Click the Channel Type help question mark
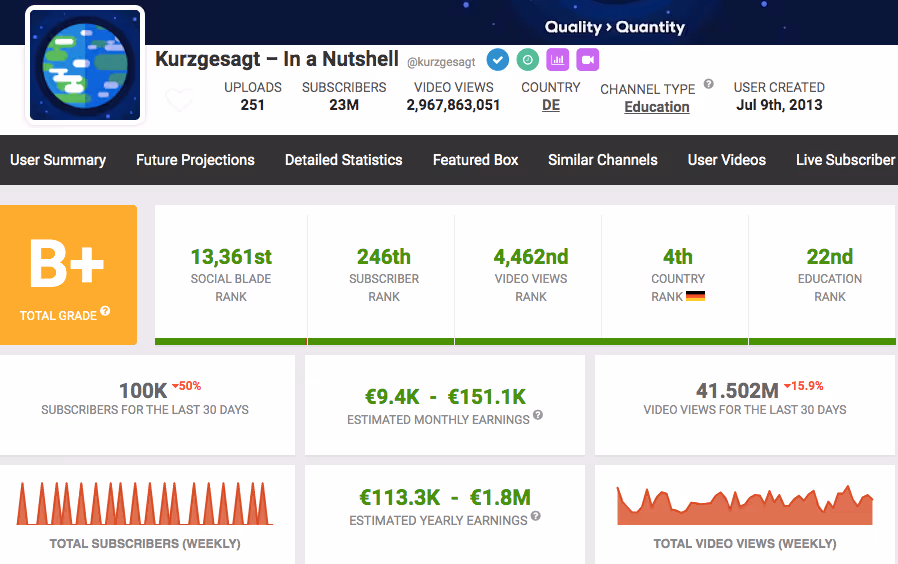898x564 pixels. [708, 84]
